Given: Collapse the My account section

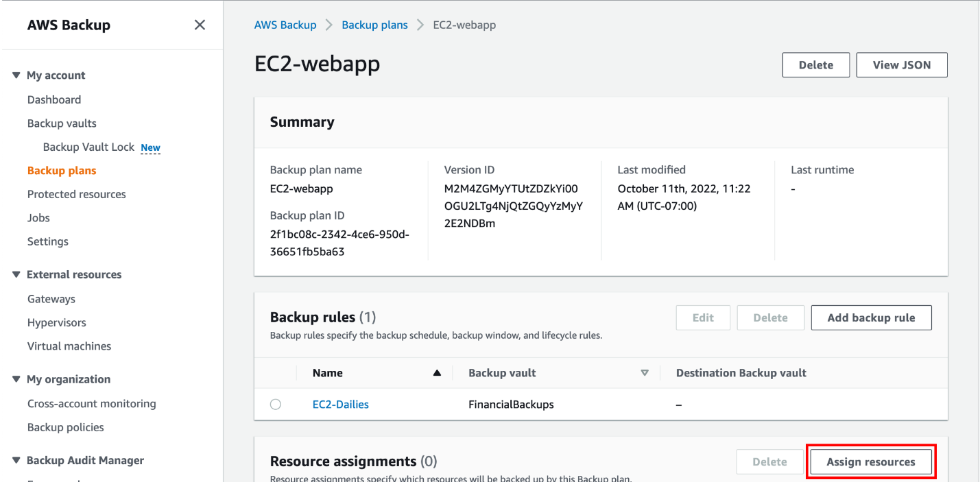Looking at the screenshot, I should pyautogui.click(x=16, y=75).
